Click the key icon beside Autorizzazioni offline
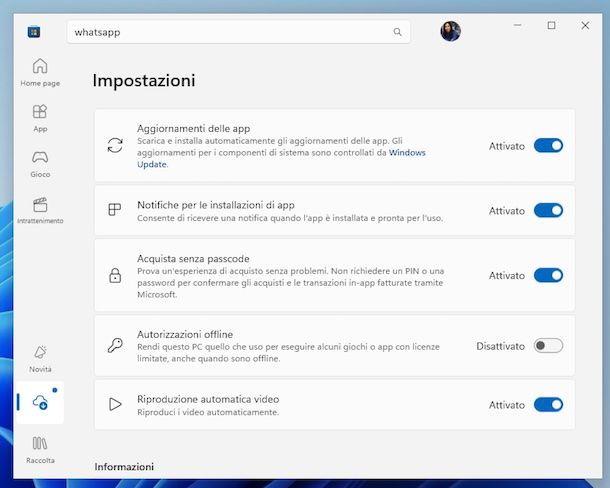610x488 pixels. click(x=115, y=346)
